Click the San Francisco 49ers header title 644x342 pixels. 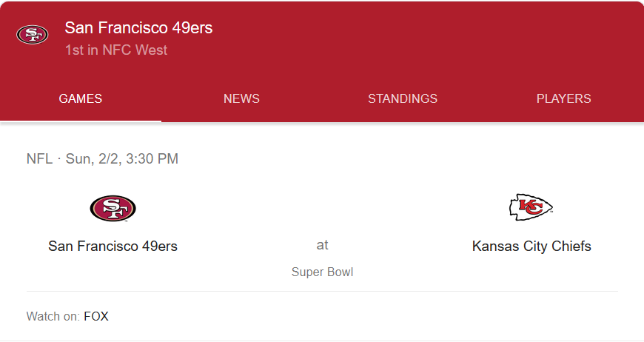click(x=138, y=28)
